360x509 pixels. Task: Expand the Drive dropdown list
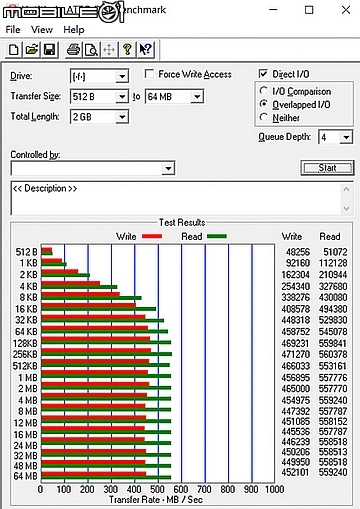coord(122,77)
